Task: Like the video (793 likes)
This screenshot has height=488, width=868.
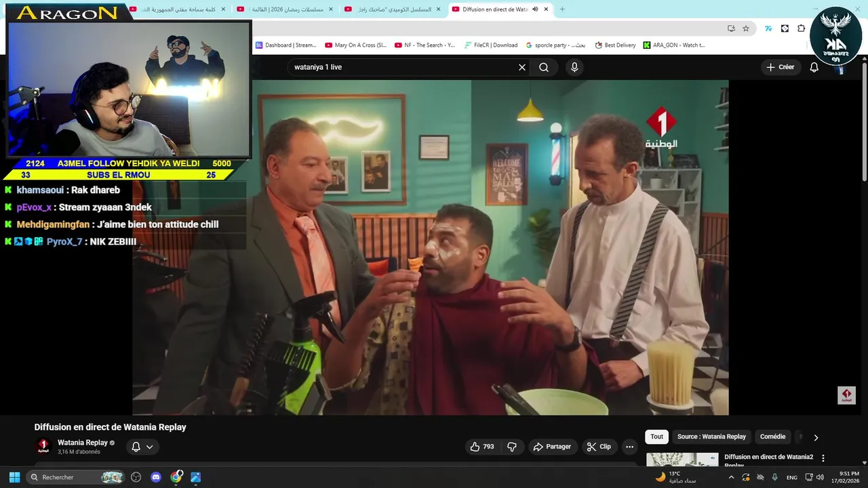Action: 482,447
